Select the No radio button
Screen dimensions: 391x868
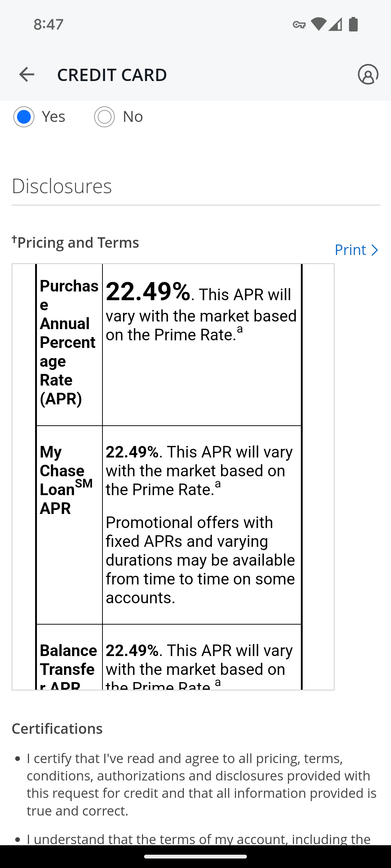tap(104, 117)
